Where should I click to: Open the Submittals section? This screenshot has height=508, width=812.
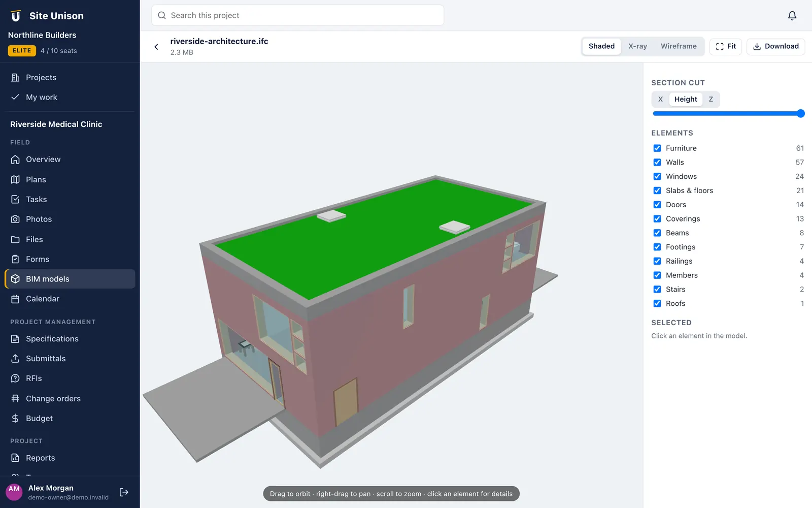pyautogui.click(x=70, y=359)
